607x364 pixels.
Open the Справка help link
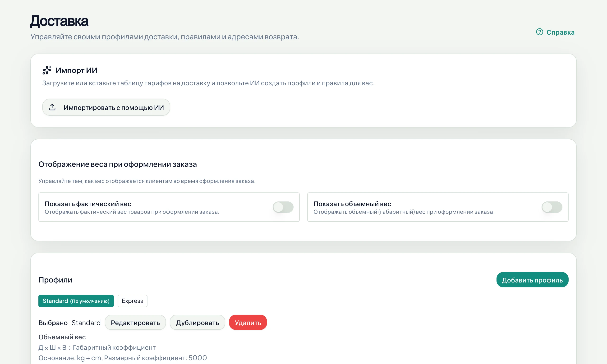[x=555, y=32]
